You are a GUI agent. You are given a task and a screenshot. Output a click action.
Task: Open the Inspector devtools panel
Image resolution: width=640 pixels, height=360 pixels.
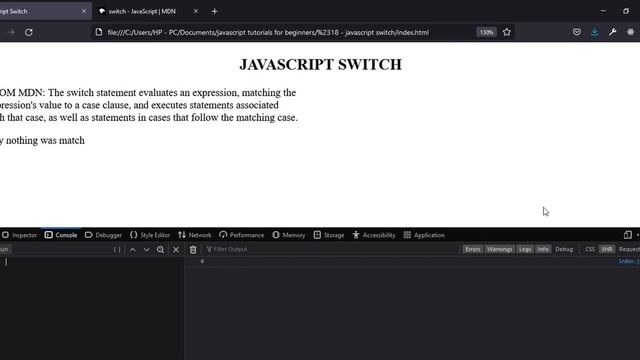pos(19,235)
